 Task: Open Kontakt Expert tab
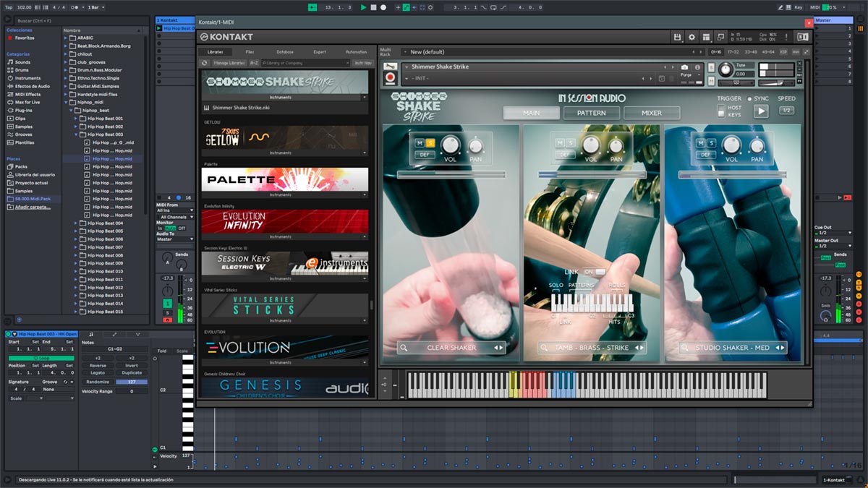pyautogui.click(x=320, y=52)
